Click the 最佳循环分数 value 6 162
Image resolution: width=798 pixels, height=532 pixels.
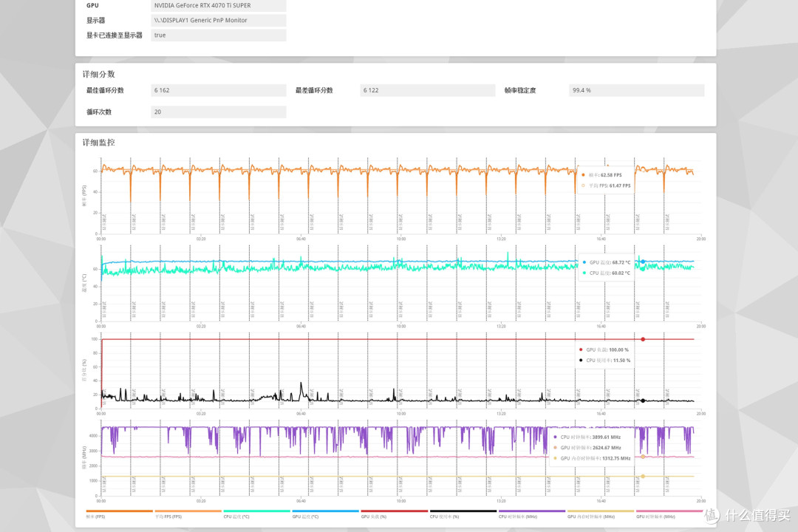218,90
